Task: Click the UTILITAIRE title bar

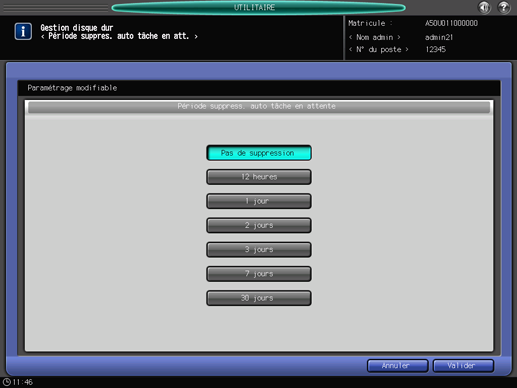Action: [258, 7]
